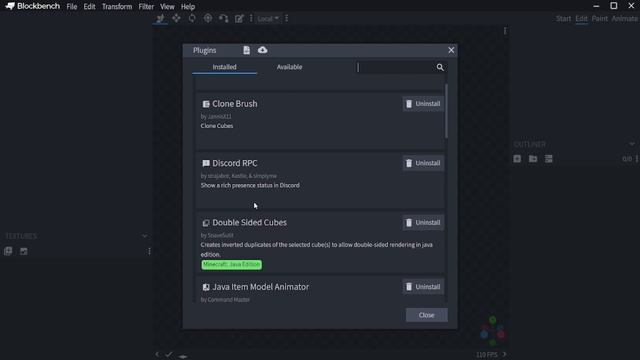Click the Double Sided Cubes title
This screenshot has width=640, height=360.
(249, 222)
